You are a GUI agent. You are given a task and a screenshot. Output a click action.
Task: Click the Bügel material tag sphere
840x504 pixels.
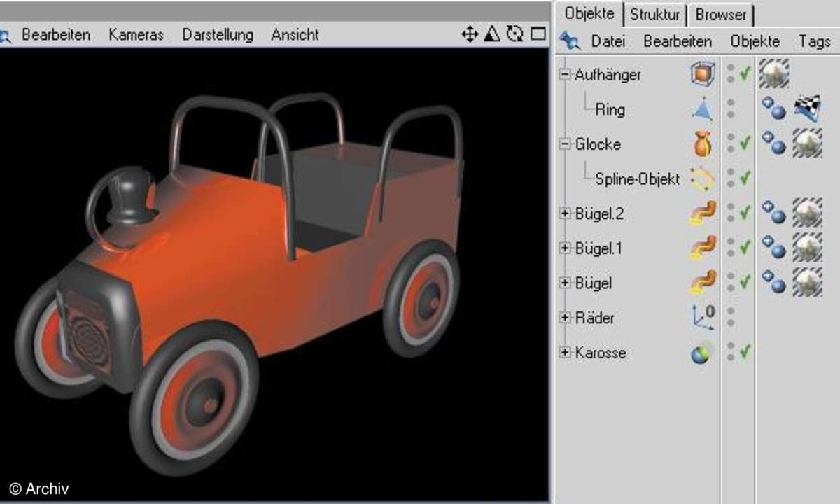[807, 282]
